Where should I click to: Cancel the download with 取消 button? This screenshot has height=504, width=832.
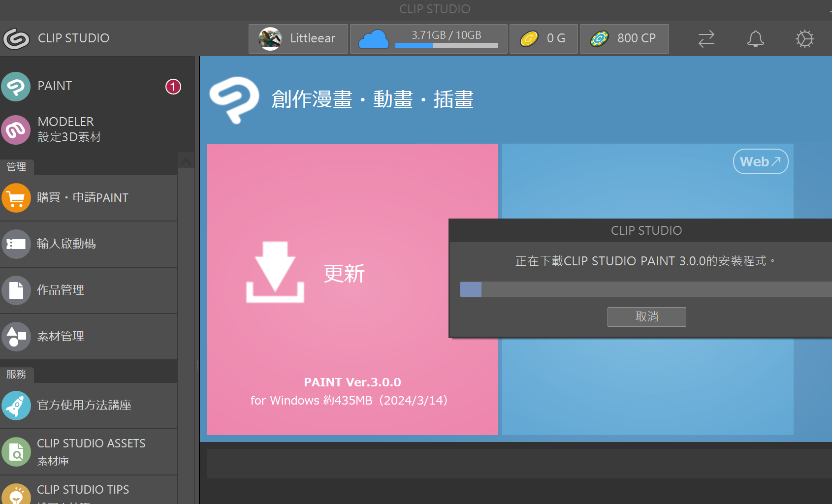click(x=647, y=317)
